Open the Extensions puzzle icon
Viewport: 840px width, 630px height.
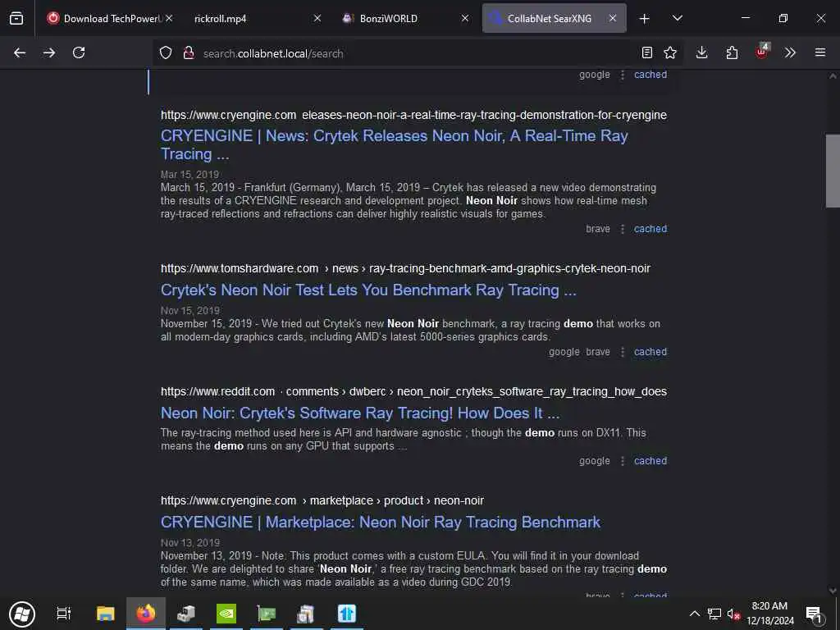pyautogui.click(x=732, y=52)
